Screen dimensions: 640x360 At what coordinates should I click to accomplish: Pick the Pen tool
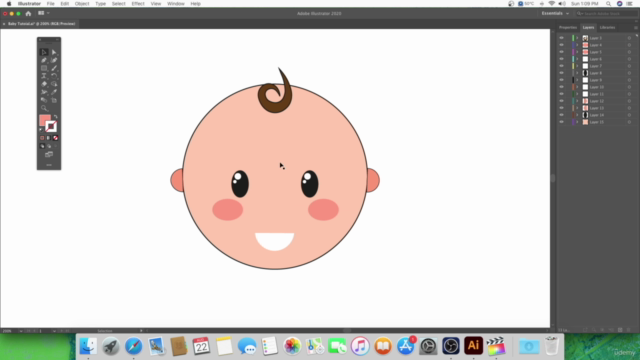click(x=44, y=60)
